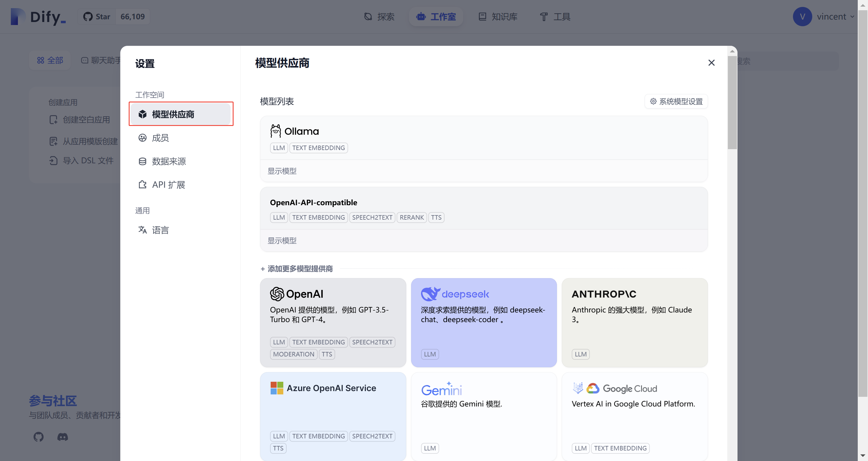Open the 语言 settings section

pyautogui.click(x=180, y=230)
